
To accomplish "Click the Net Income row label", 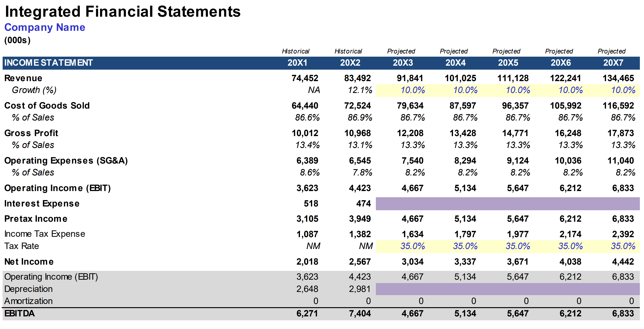I will click(29, 262).
